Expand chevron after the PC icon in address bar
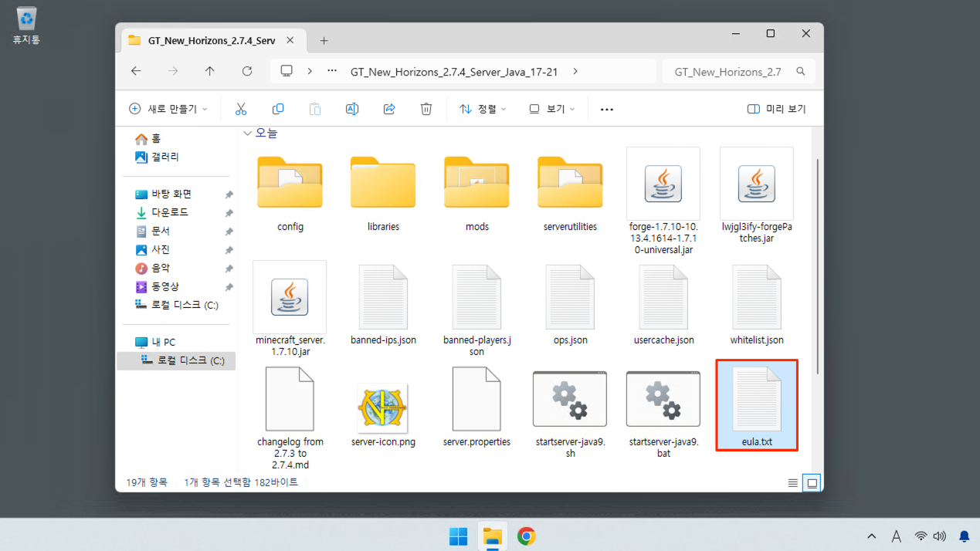The width and height of the screenshot is (980, 551). [310, 71]
